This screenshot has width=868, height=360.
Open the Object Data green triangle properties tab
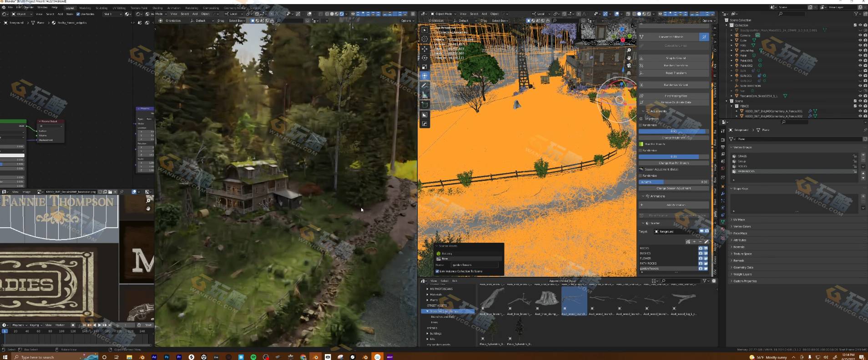tap(723, 221)
